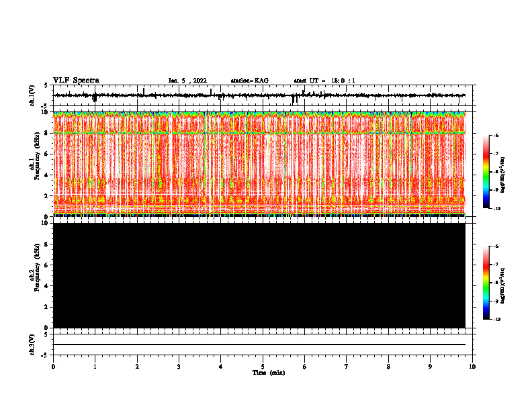Click the "Time (min)" x-axis label
Viewport: 532px width, 411px height.
(x=269, y=373)
